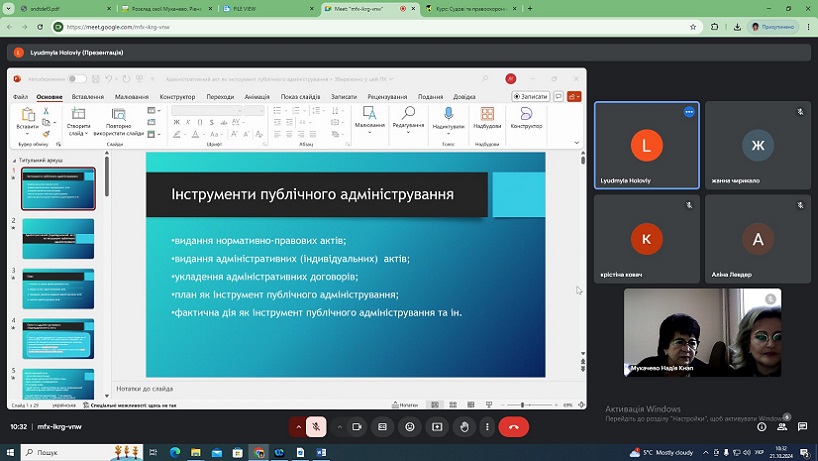Image resolution: width=818 pixels, height=461 pixels.
Task: Turn on captions in Meet
Action: point(382,427)
